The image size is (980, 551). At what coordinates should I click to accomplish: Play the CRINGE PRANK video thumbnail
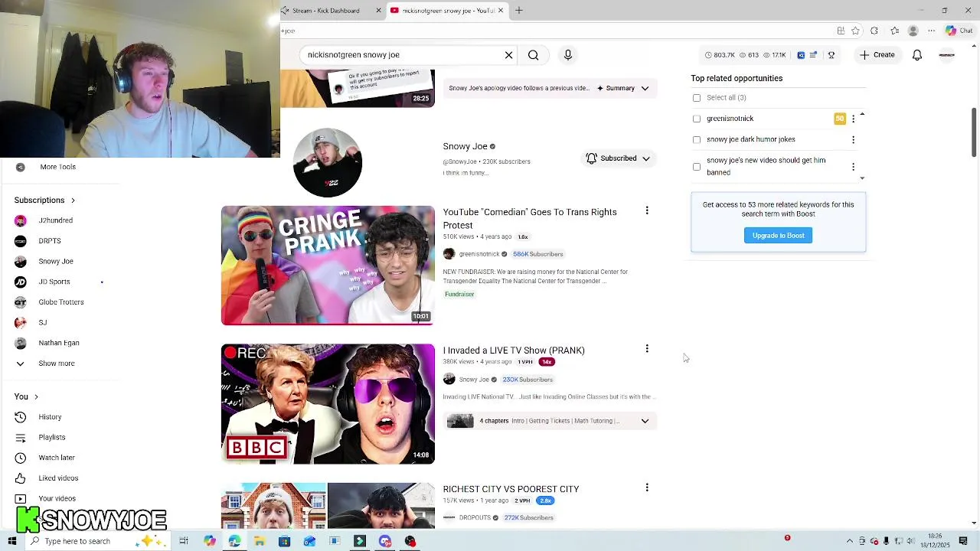(x=328, y=266)
